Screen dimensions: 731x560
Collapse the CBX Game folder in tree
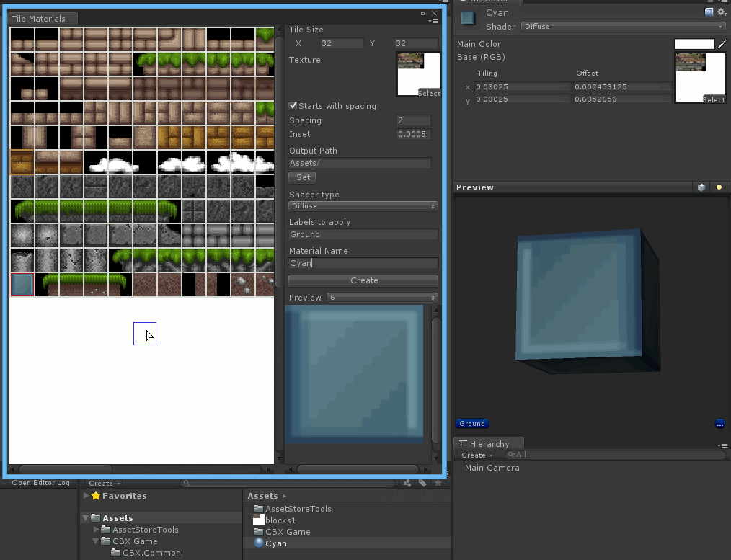click(x=96, y=541)
